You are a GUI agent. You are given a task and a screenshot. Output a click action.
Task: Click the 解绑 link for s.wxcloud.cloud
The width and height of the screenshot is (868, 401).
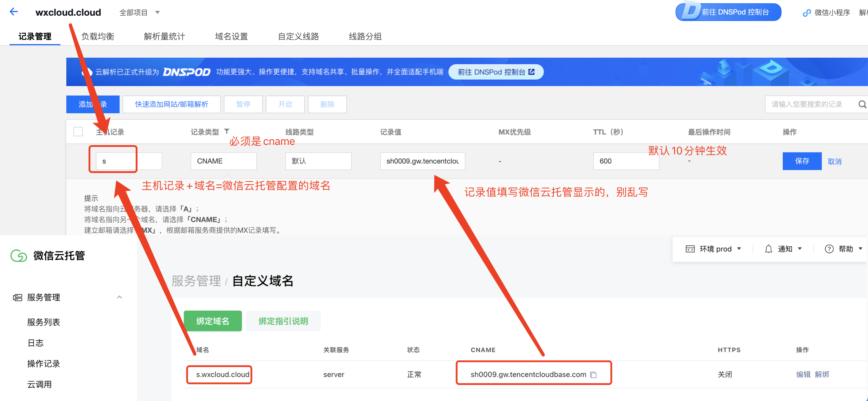click(x=822, y=374)
